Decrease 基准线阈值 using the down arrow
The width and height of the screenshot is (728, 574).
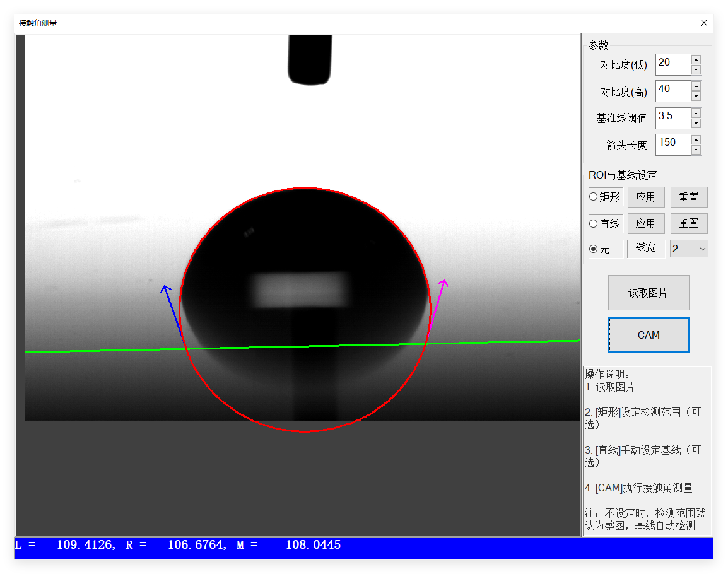coord(696,123)
